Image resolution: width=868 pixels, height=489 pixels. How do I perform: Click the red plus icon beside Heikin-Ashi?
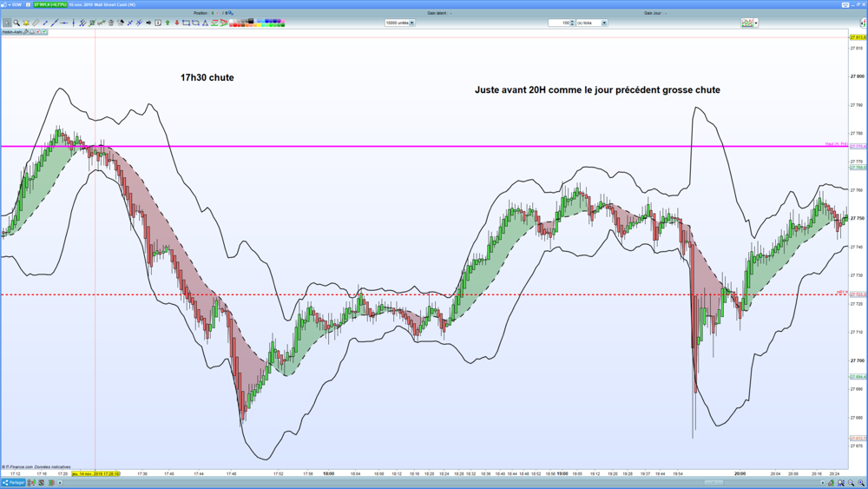(37, 32)
